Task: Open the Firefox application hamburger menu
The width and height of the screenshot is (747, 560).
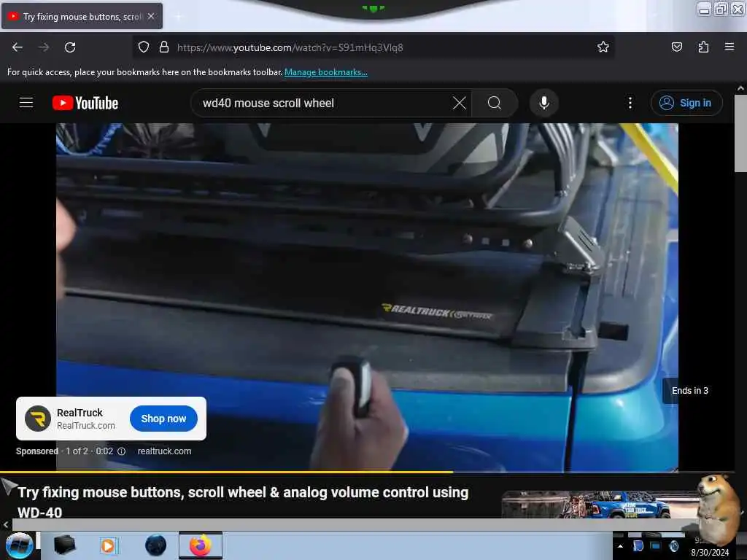Action: click(x=729, y=47)
